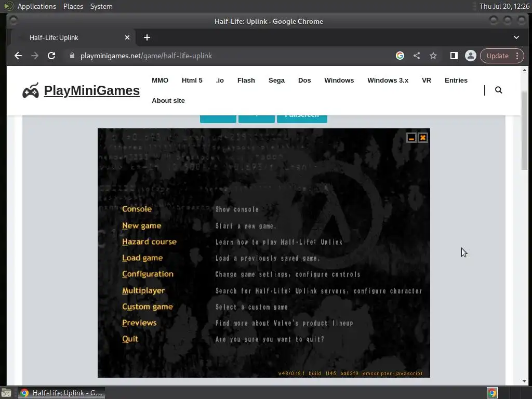532x399 pixels.
Task: Open the MMO category
Action: click(x=160, y=81)
